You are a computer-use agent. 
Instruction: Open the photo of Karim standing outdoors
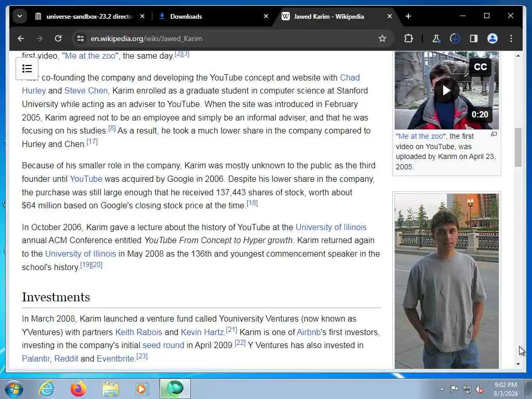446,281
